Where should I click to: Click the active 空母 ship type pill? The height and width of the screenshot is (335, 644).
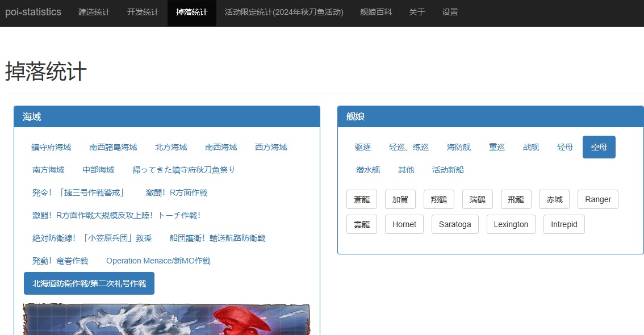pyautogui.click(x=599, y=147)
